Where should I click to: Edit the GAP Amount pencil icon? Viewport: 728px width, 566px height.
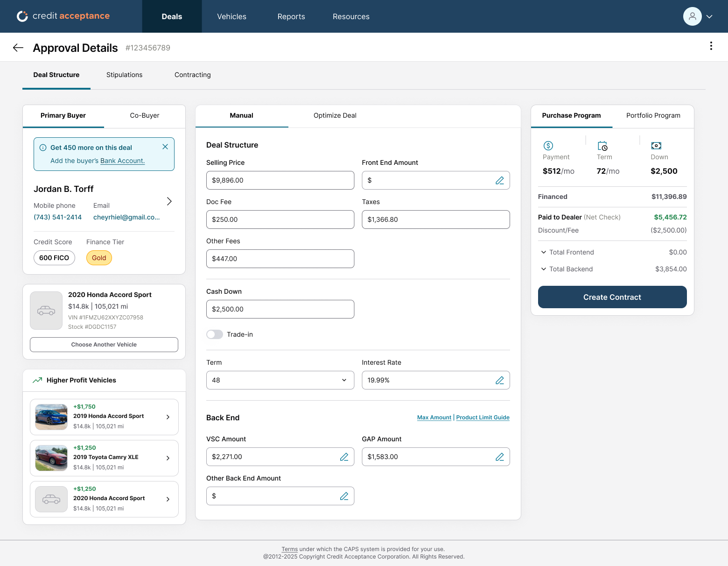[500, 457]
